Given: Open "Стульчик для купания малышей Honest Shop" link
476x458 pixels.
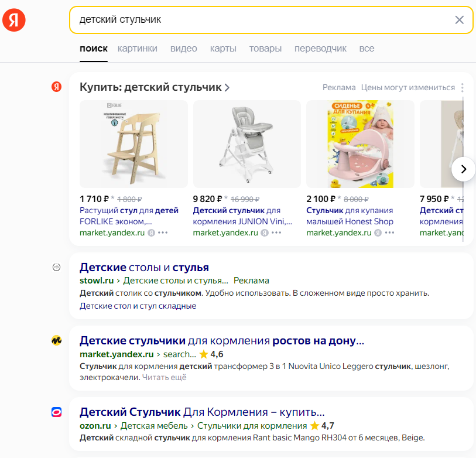Looking at the screenshot, I should (350, 216).
